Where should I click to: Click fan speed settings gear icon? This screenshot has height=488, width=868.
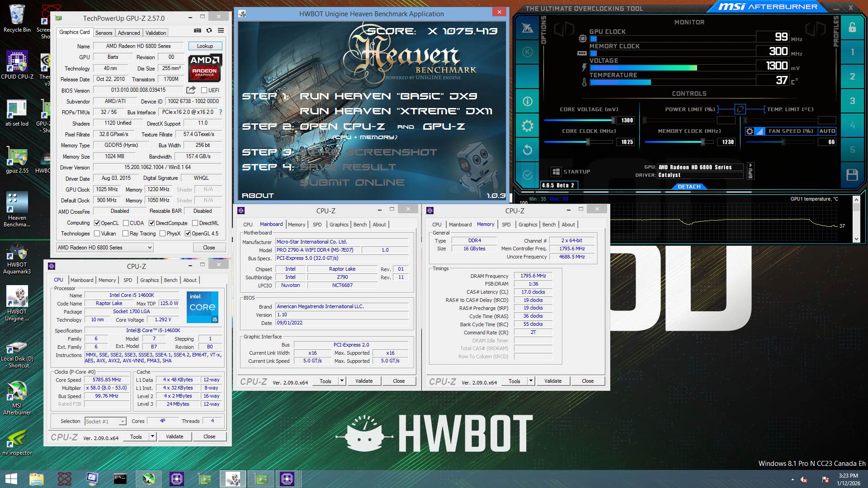pos(750,131)
